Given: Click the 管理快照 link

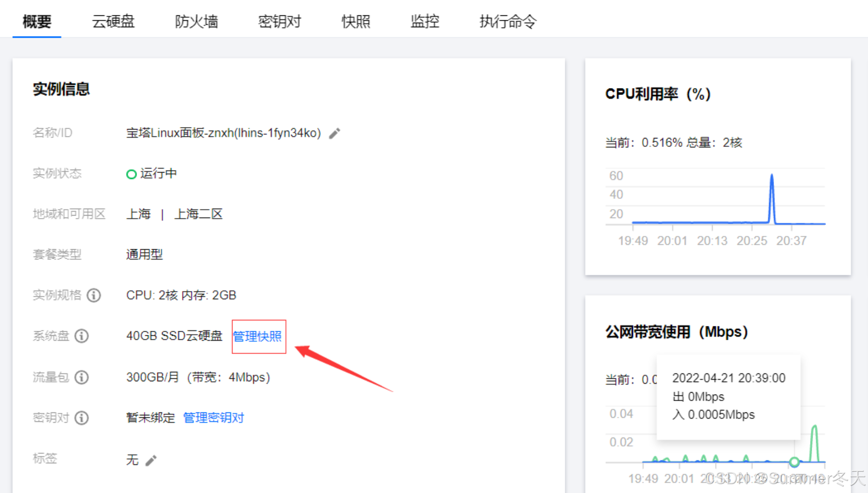Looking at the screenshot, I should 257,336.
